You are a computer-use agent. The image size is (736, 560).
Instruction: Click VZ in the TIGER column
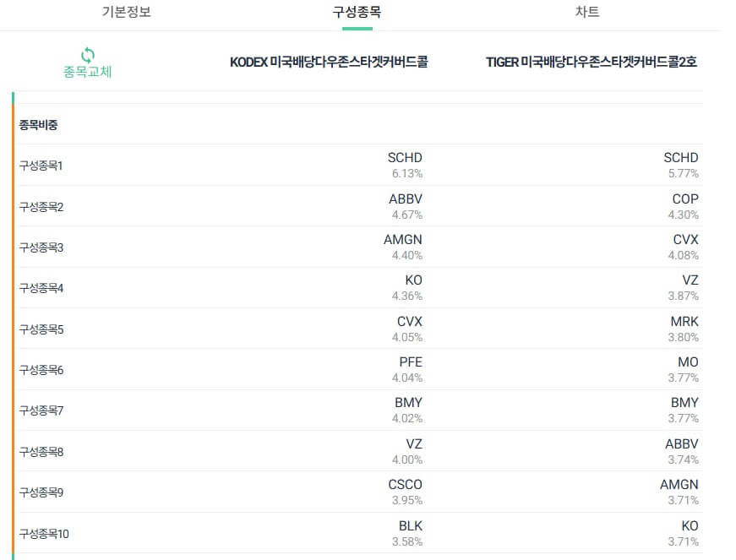pyautogui.click(x=690, y=280)
